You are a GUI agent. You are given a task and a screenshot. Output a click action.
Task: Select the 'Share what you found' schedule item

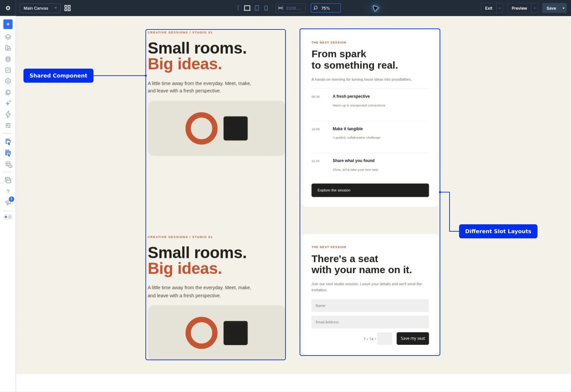point(353,161)
